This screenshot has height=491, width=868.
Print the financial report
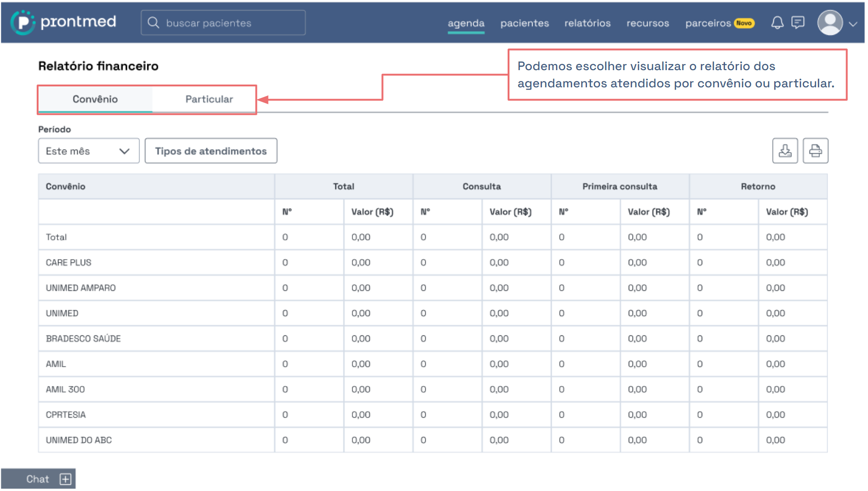click(815, 151)
